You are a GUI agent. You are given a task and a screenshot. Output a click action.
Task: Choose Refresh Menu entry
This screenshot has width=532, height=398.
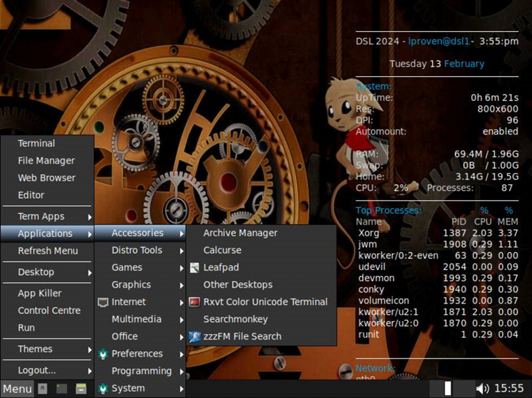(47, 251)
